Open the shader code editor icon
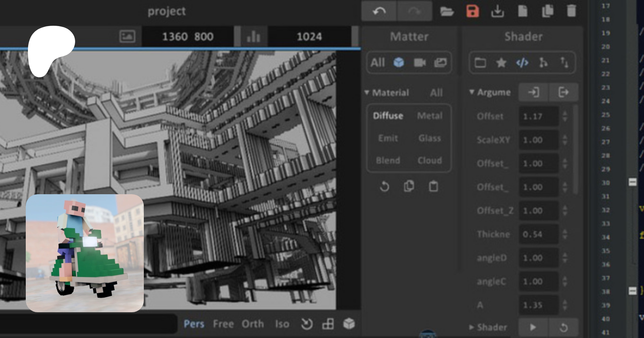Screen dimensions: 644x338 click(x=522, y=63)
